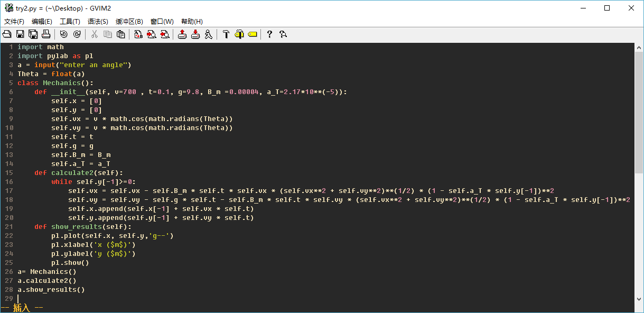
Task: Open Help with the question mark icon
Action: pos(269,34)
